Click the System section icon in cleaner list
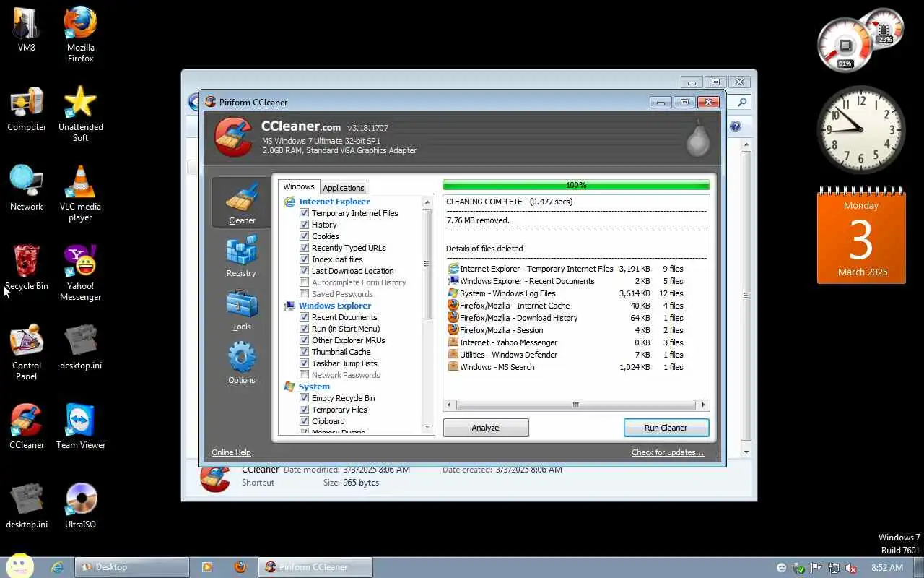The image size is (924, 578). [x=290, y=387]
